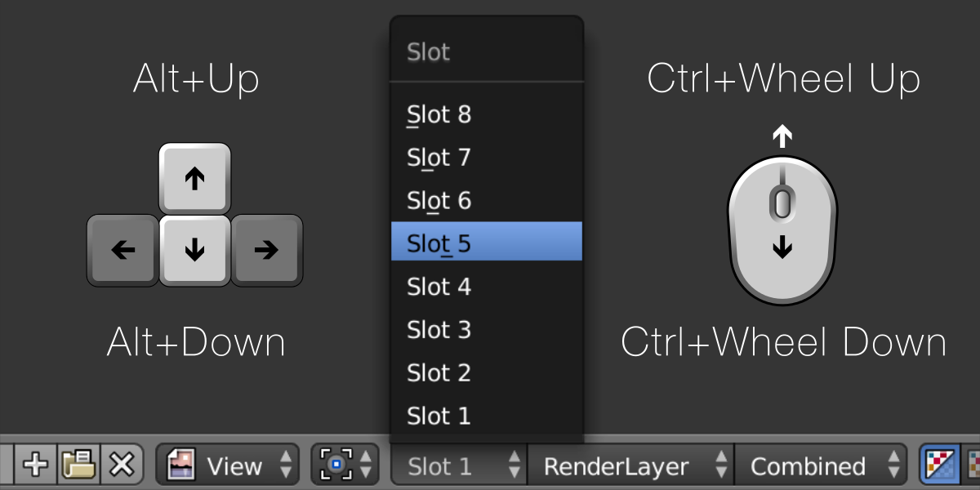This screenshot has width=980, height=490.
Task: Click the image editor type icon
Action: tap(180, 465)
